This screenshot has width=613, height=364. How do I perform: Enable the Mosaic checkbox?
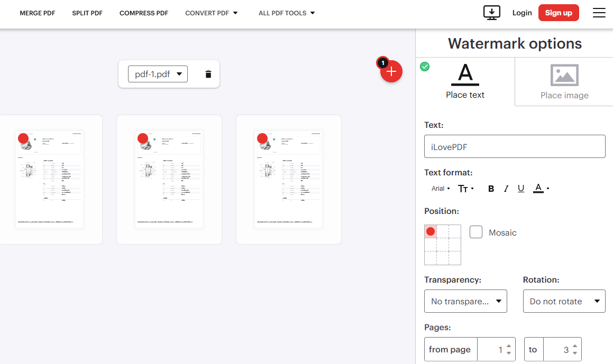pyautogui.click(x=476, y=232)
